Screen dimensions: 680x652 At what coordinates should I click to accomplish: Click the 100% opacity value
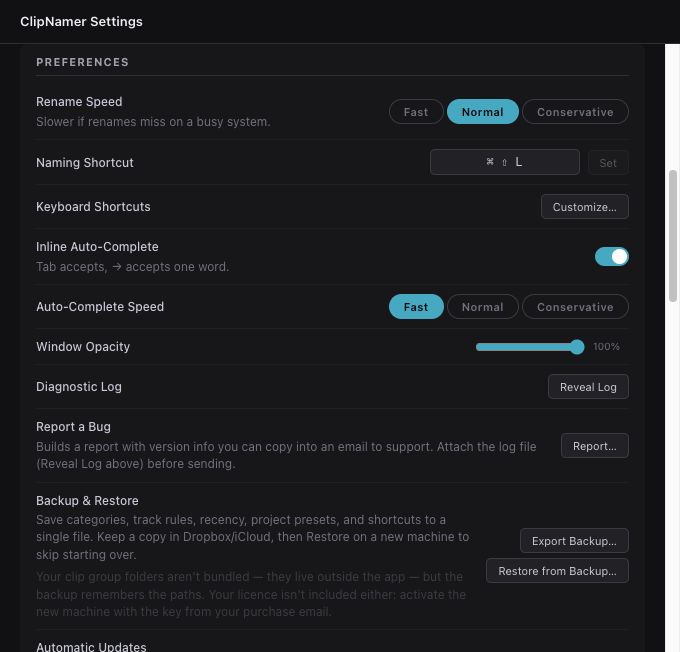pos(606,347)
